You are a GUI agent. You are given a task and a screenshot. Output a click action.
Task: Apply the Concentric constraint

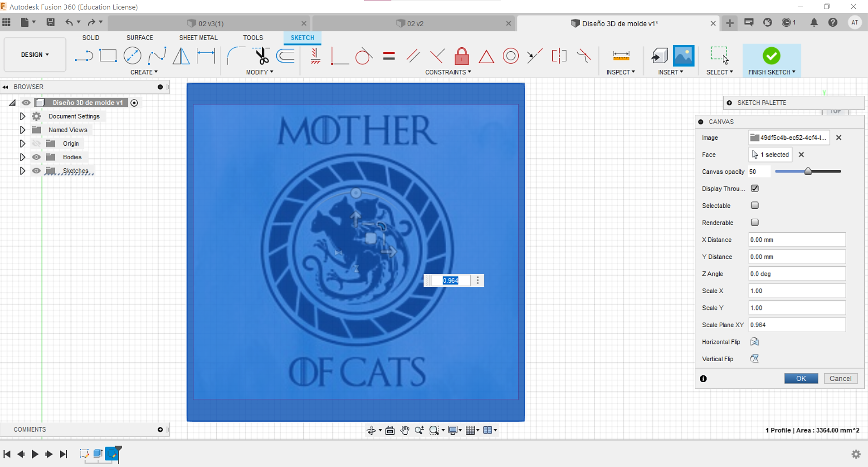pyautogui.click(x=511, y=56)
